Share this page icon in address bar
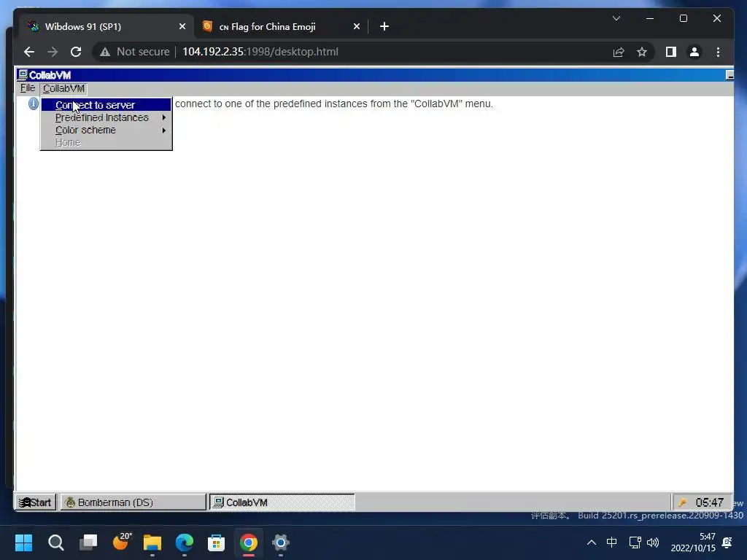The width and height of the screenshot is (747, 560). tap(619, 52)
